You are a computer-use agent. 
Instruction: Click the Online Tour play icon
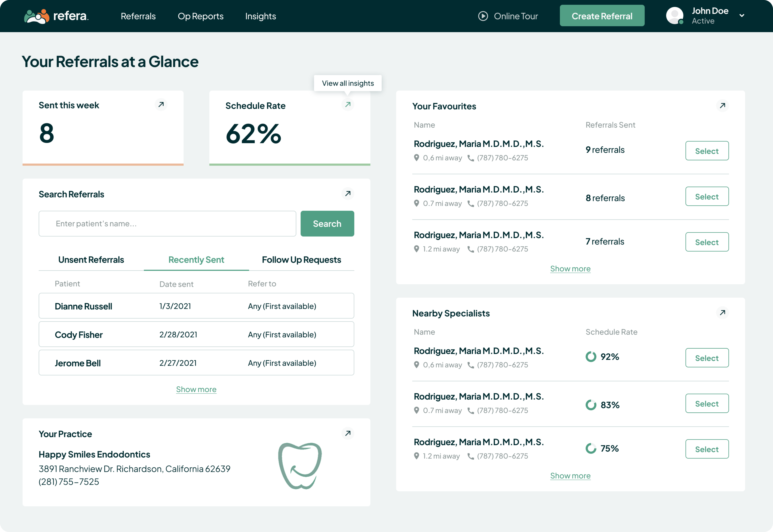tap(483, 16)
